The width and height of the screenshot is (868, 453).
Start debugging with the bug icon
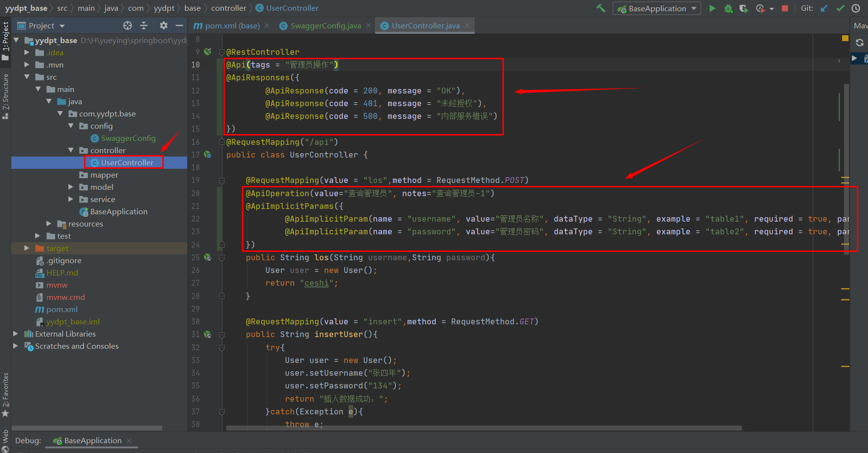pyautogui.click(x=728, y=8)
